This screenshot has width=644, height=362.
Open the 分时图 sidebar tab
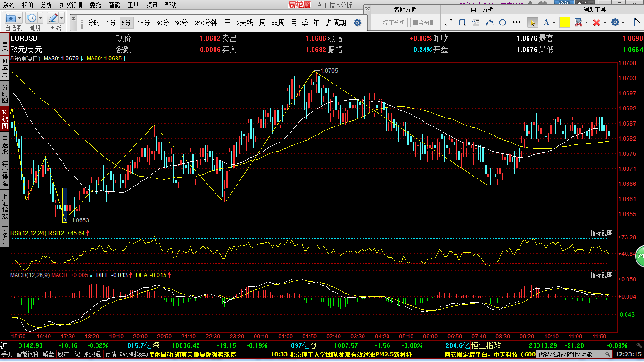coord(5,94)
